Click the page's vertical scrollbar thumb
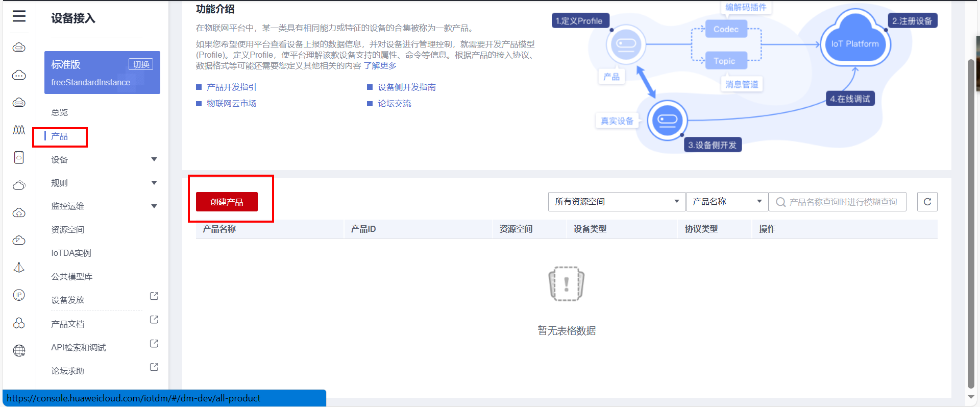This screenshot has height=407, width=980. (x=971, y=224)
